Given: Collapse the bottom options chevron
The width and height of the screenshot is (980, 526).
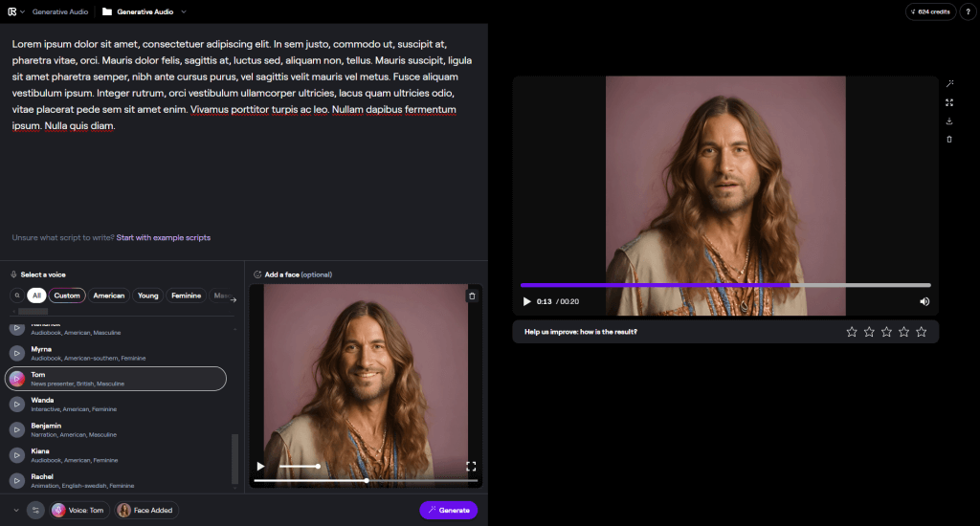Looking at the screenshot, I should (16, 511).
